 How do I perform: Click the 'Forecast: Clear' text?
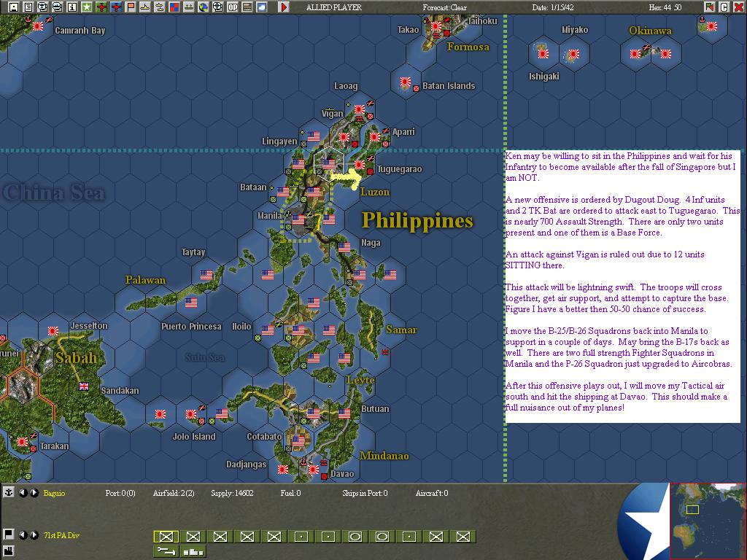[446, 7]
